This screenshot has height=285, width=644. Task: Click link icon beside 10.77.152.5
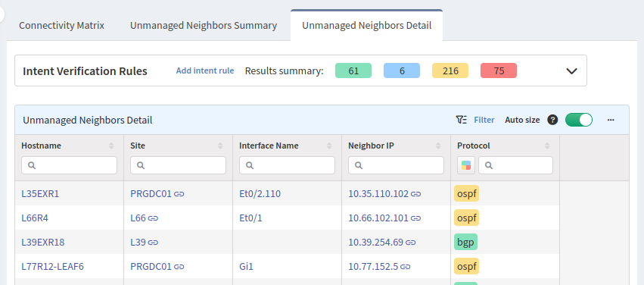click(406, 267)
